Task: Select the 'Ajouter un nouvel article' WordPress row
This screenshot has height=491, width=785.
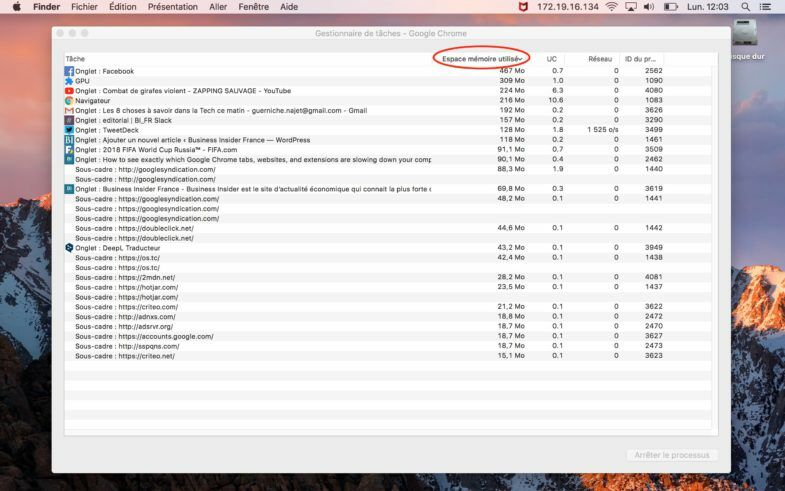Action: pos(387,140)
